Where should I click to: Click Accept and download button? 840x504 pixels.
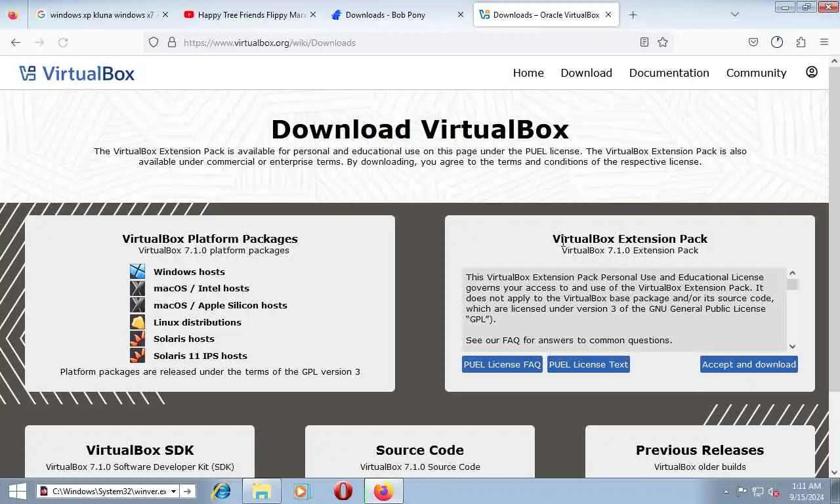[749, 364]
